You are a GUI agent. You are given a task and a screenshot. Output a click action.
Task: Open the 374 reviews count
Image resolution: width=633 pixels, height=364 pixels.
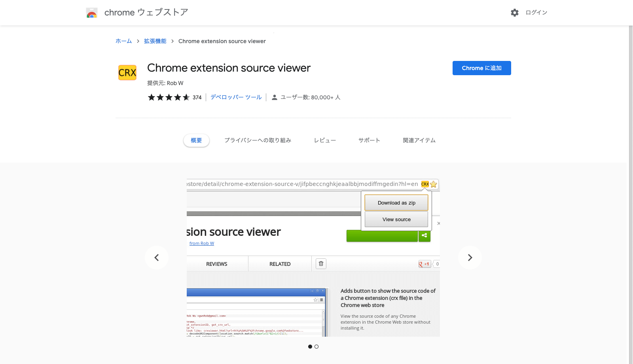click(x=197, y=97)
